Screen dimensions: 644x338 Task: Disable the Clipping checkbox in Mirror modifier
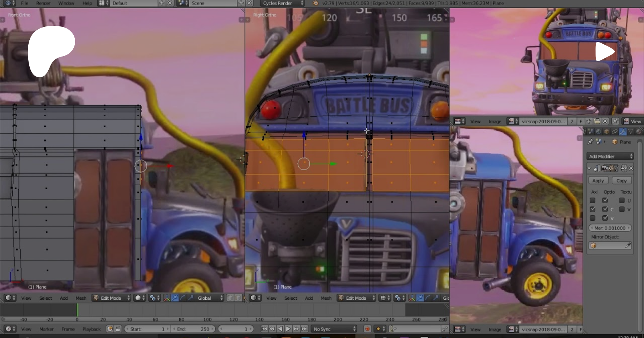coord(605,209)
